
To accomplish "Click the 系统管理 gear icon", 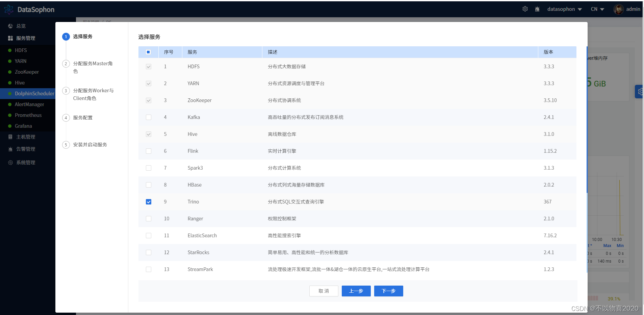I will pyautogui.click(x=10, y=163).
